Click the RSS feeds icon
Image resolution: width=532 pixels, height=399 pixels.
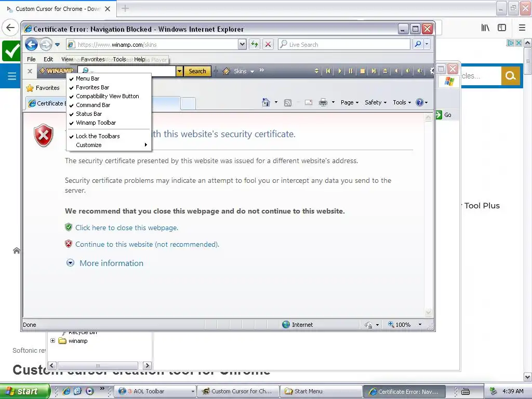pyautogui.click(x=288, y=102)
